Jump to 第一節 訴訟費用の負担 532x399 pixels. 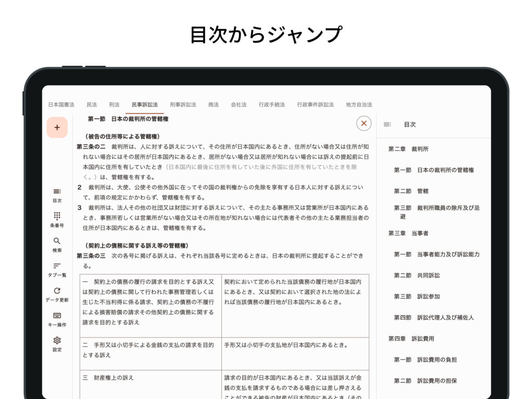point(425,360)
